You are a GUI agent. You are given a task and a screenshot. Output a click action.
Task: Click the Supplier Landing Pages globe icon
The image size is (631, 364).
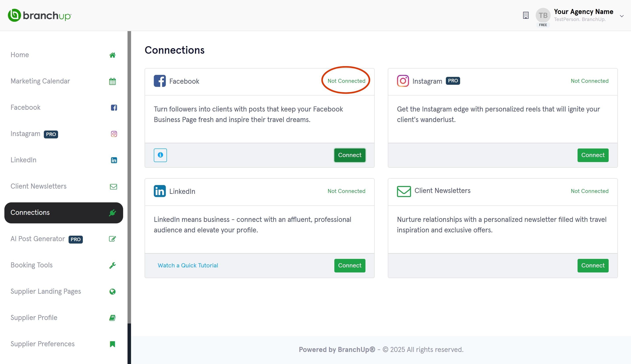point(112,292)
